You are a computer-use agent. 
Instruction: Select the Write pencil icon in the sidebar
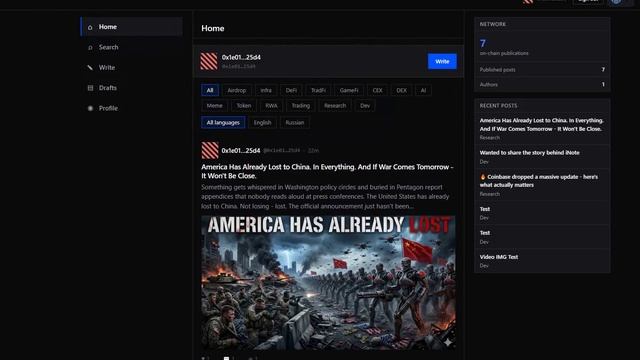click(x=90, y=68)
